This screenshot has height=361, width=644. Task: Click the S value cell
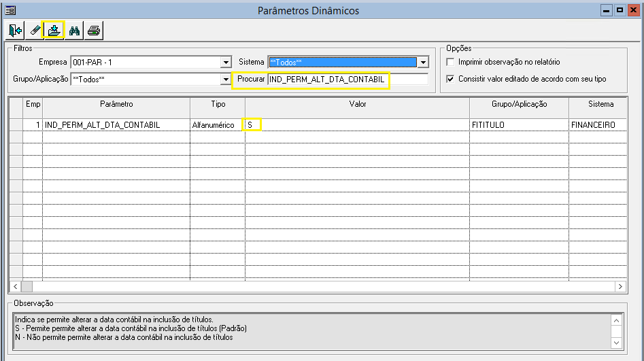[x=357, y=125]
